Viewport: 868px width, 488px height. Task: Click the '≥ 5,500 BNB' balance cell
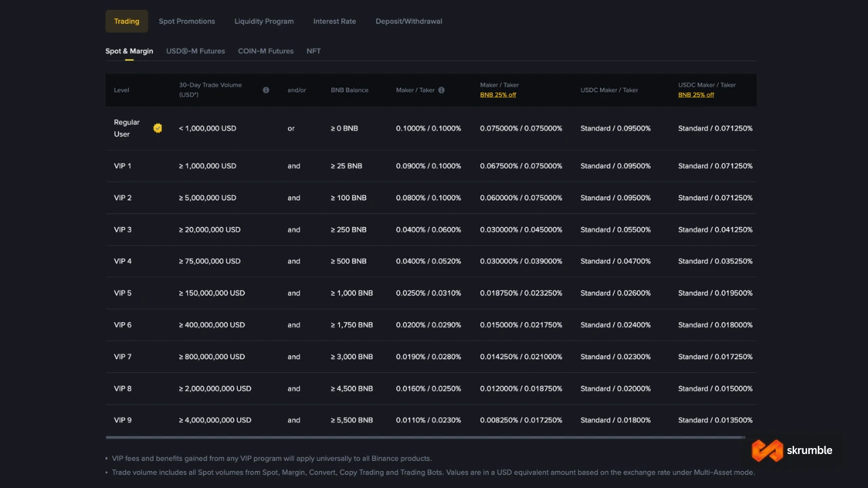[352, 420]
